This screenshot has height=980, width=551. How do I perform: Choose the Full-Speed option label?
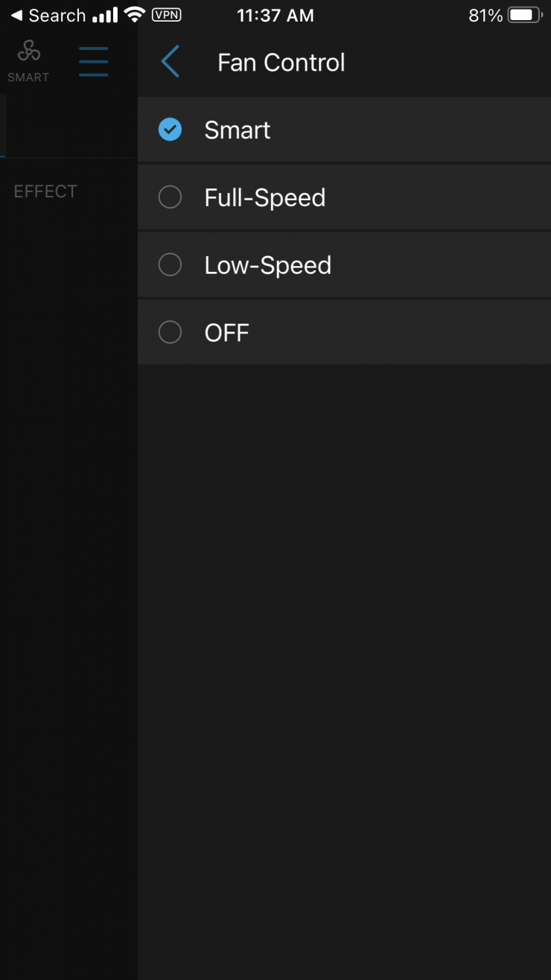coord(264,197)
